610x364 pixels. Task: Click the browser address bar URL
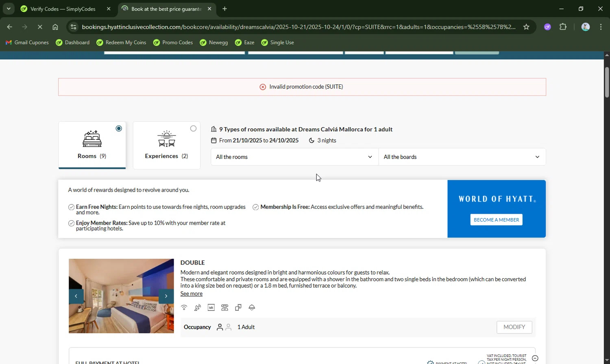(x=298, y=27)
